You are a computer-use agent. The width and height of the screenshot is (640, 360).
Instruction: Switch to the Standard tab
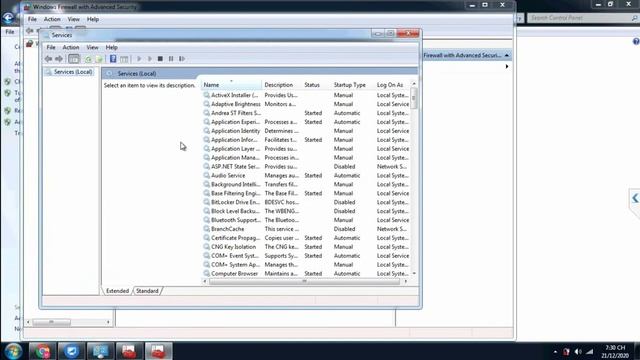[x=147, y=291]
